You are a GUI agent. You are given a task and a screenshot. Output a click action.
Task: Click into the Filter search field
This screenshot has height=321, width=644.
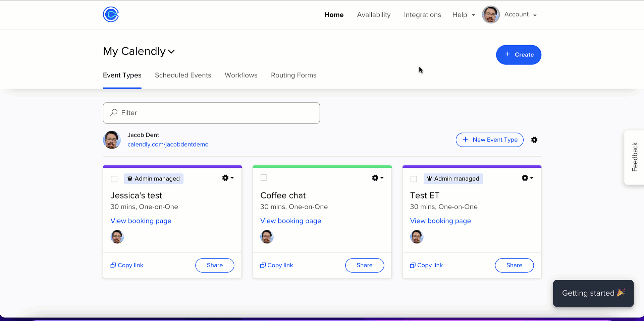click(211, 113)
